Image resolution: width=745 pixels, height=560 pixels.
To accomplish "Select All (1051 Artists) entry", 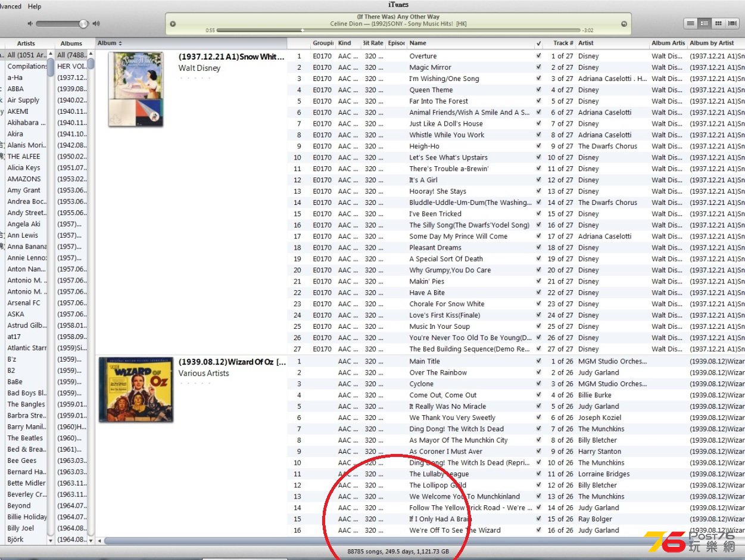I will [26, 55].
